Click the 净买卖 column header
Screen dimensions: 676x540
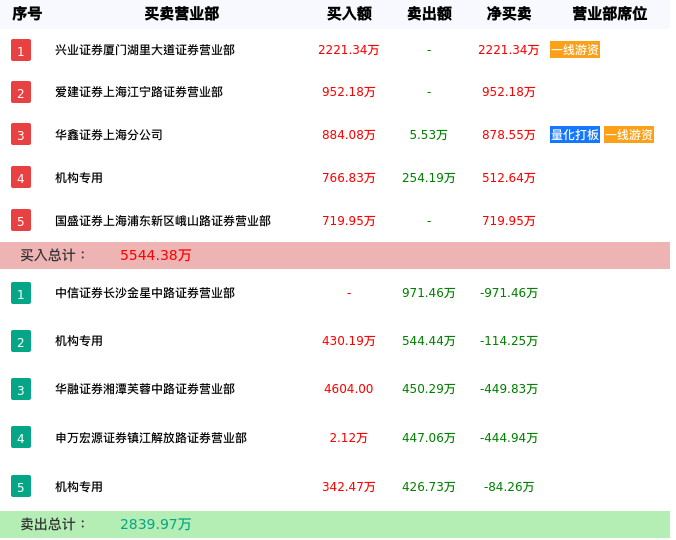click(x=509, y=14)
